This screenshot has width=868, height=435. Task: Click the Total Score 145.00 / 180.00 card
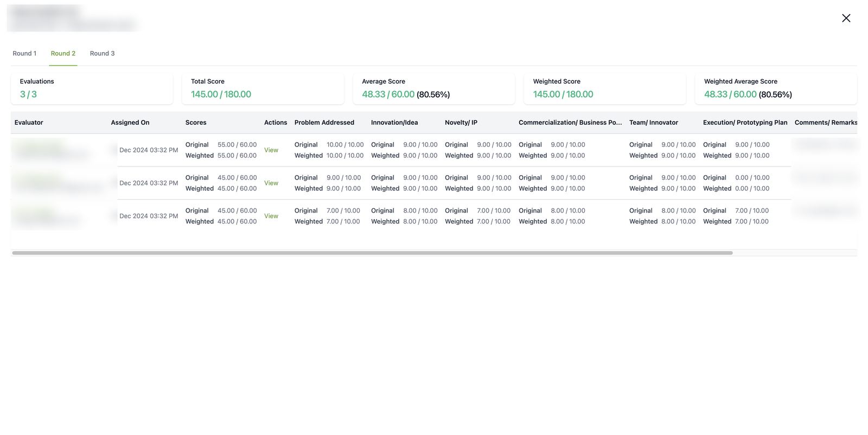[x=263, y=88]
